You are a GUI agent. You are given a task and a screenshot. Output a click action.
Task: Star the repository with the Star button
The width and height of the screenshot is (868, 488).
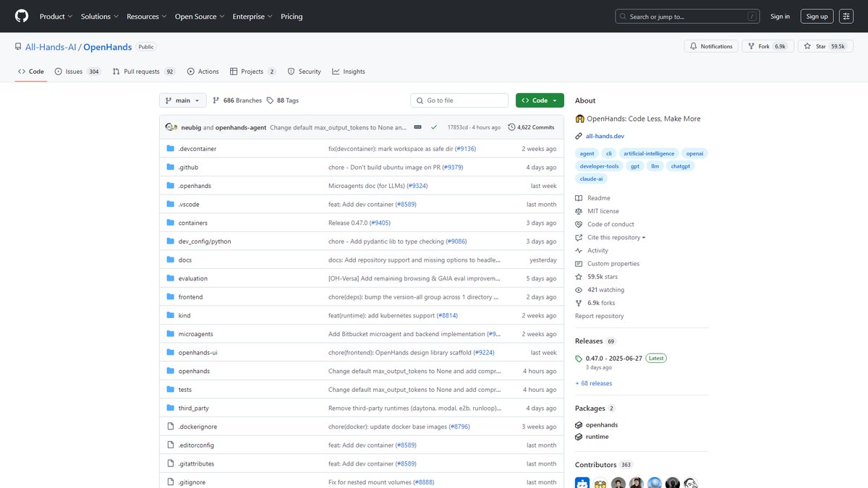(x=825, y=46)
